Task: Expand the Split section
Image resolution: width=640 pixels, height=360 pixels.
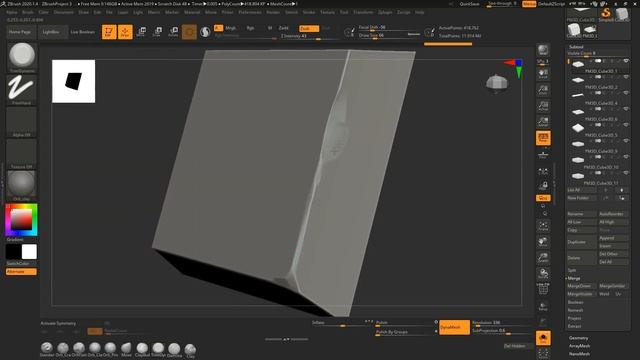Action: (x=572, y=270)
